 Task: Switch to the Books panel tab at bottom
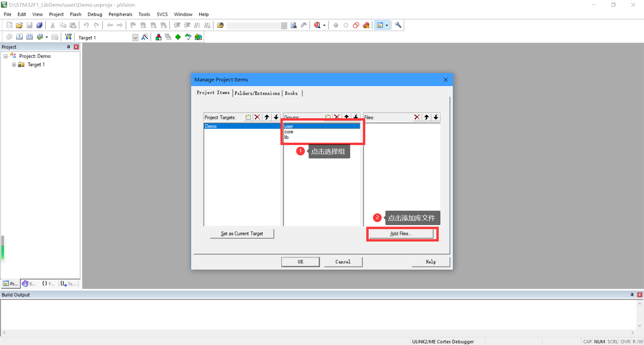[29, 284]
